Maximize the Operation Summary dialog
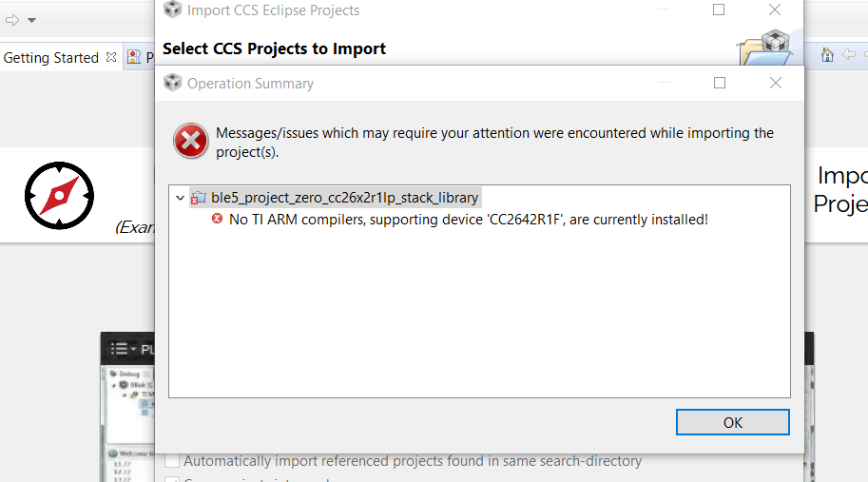The height and width of the screenshot is (482, 868). 720,83
